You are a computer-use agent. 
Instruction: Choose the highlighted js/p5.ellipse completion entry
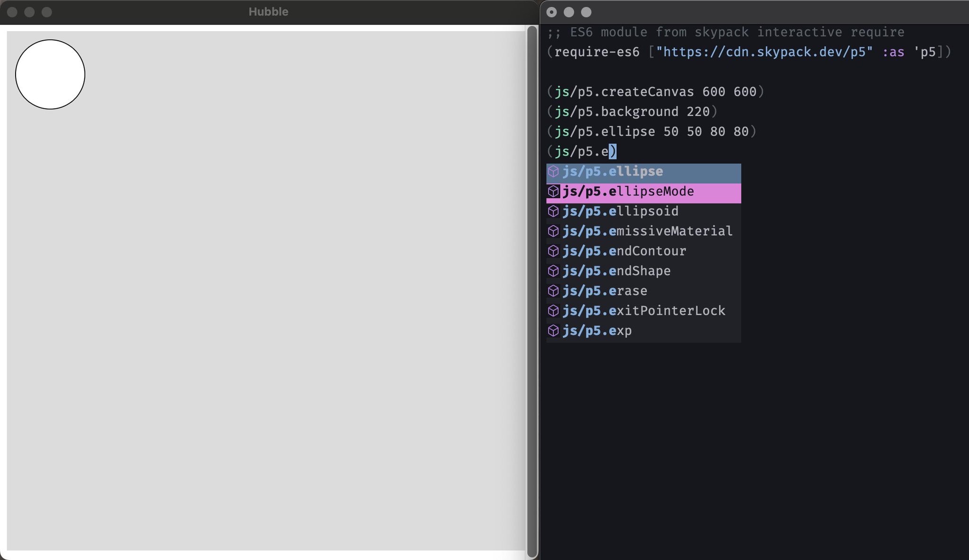613,171
